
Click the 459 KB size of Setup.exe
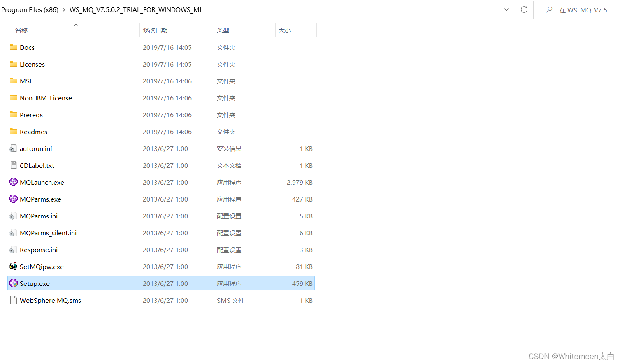point(302,283)
